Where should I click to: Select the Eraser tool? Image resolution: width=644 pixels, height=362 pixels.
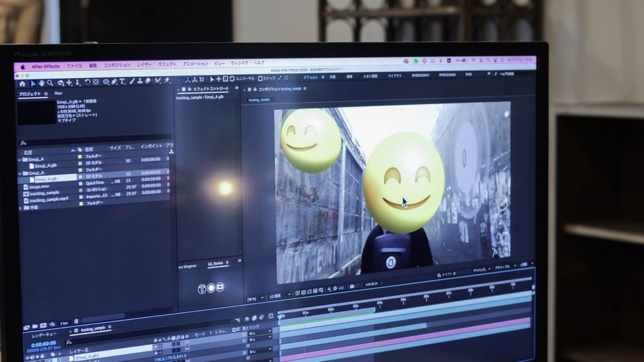[148, 81]
